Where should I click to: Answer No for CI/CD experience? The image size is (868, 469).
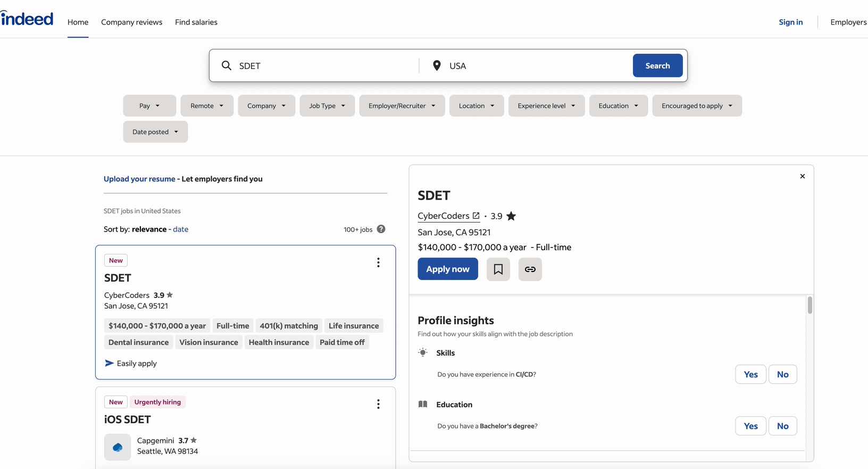point(782,374)
